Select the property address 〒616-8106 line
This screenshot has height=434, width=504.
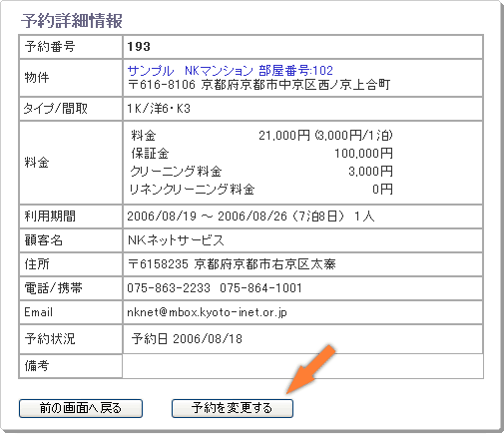[258, 85]
